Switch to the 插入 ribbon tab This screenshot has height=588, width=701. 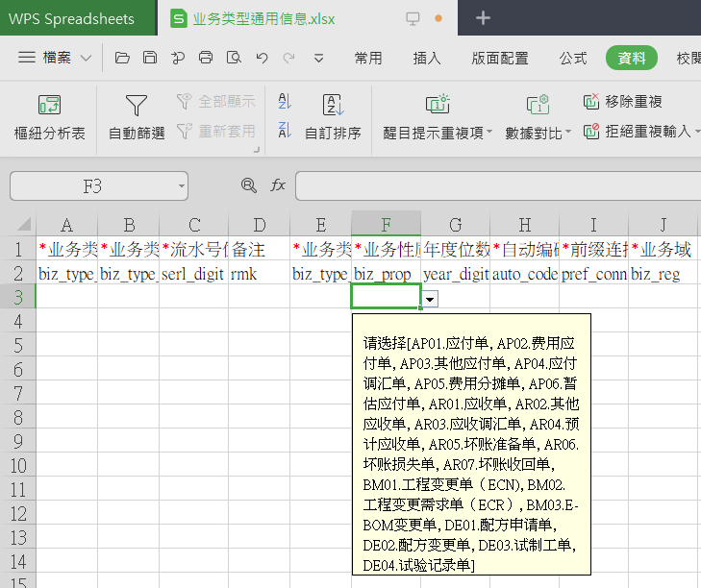pos(426,58)
